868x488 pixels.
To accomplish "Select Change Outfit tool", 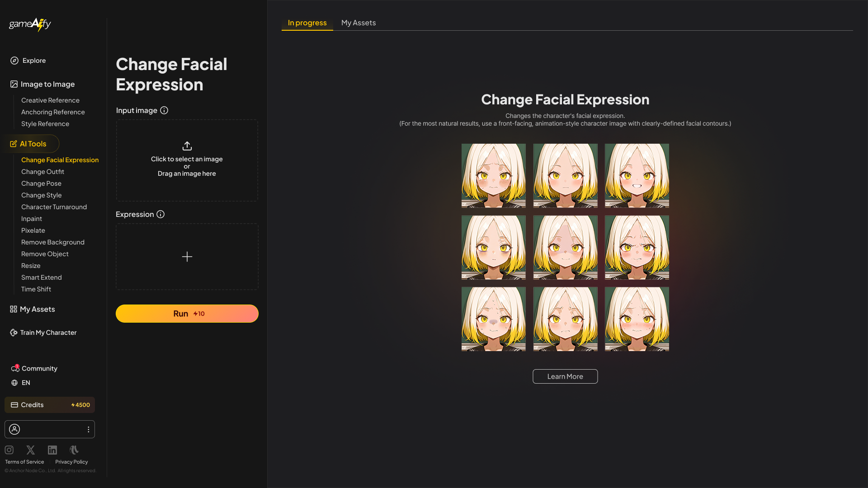I will 42,172.
